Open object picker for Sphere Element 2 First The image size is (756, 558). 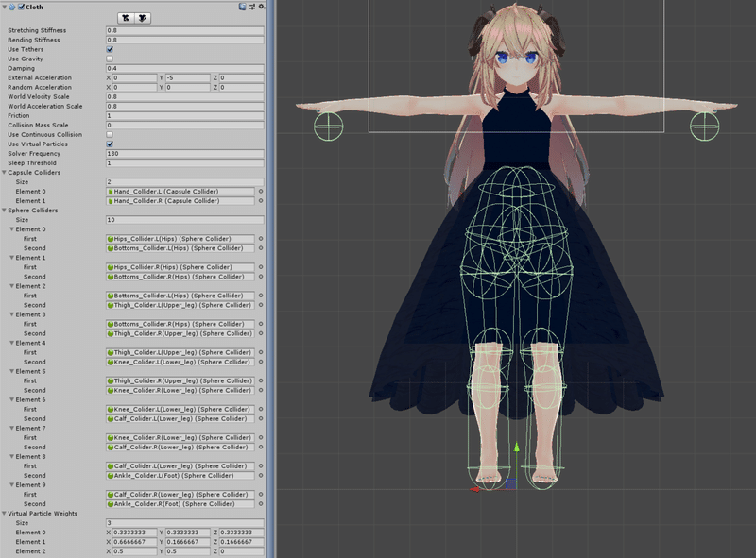tap(261, 296)
